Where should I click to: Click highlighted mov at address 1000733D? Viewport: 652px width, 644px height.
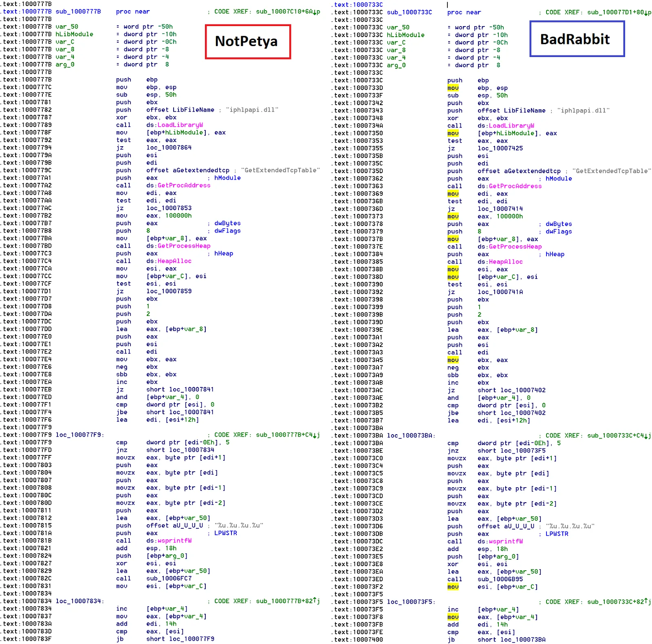pyautogui.click(x=453, y=88)
